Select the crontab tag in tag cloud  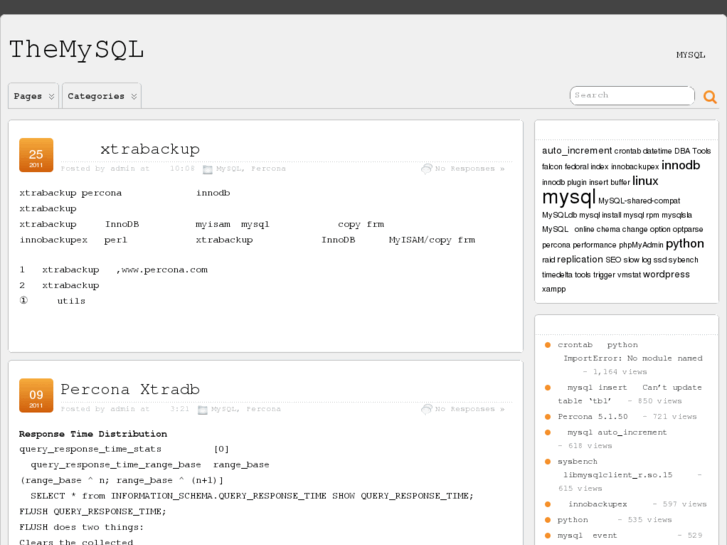tap(627, 151)
